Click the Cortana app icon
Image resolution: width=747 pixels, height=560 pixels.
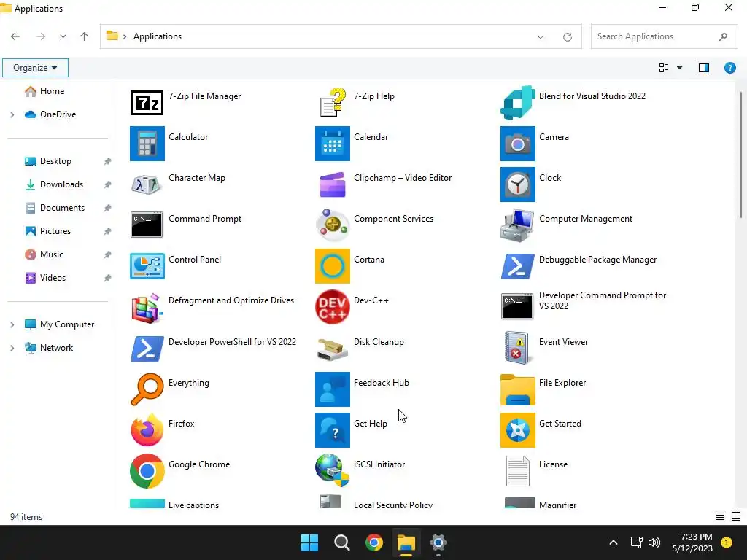pos(333,265)
